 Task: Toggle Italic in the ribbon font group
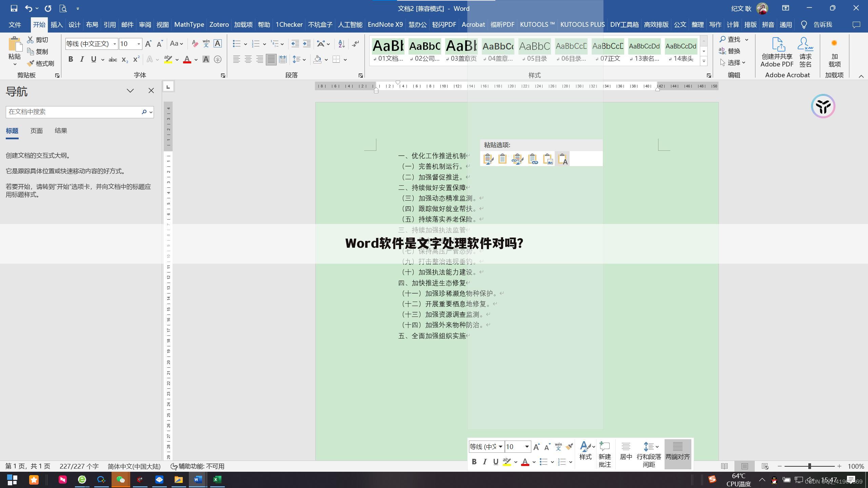pyautogui.click(x=82, y=60)
